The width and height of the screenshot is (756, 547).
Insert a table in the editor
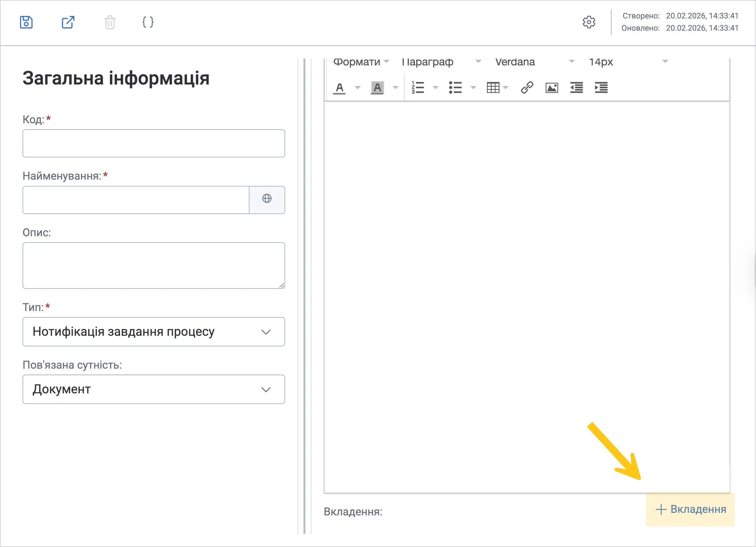493,88
